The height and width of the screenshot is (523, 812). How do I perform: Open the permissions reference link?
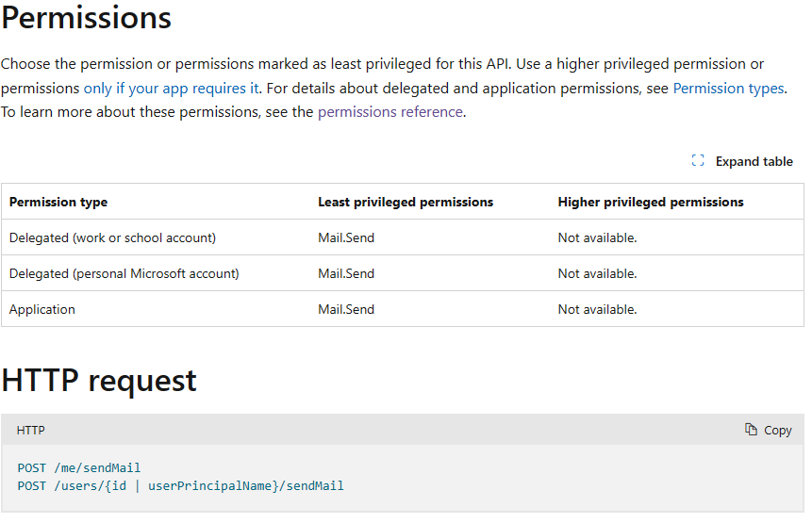(x=390, y=112)
